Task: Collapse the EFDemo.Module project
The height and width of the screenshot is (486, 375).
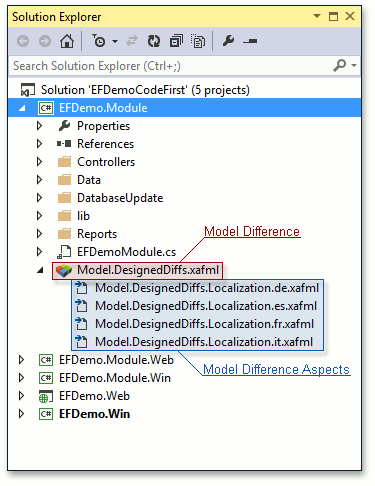Action: (22, 108)
